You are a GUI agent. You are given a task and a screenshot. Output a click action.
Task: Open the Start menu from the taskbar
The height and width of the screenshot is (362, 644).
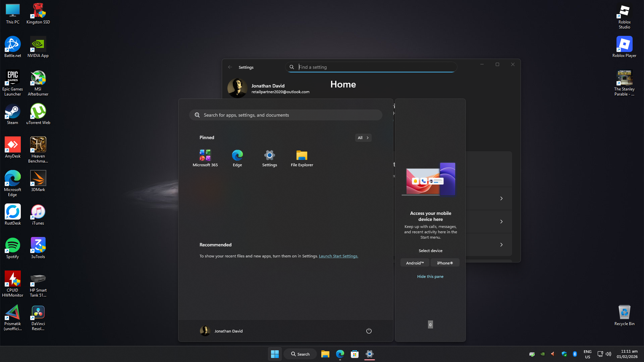coord(275,354)
